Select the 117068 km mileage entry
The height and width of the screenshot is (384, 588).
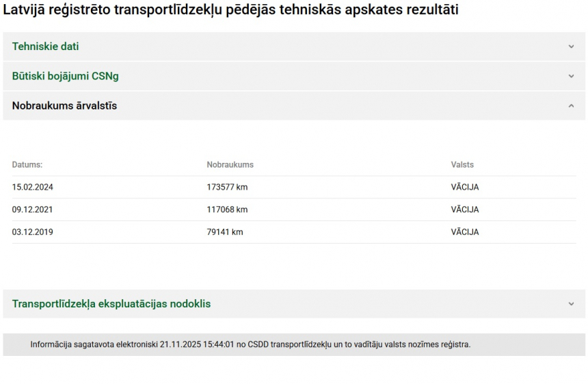[227, 209]
